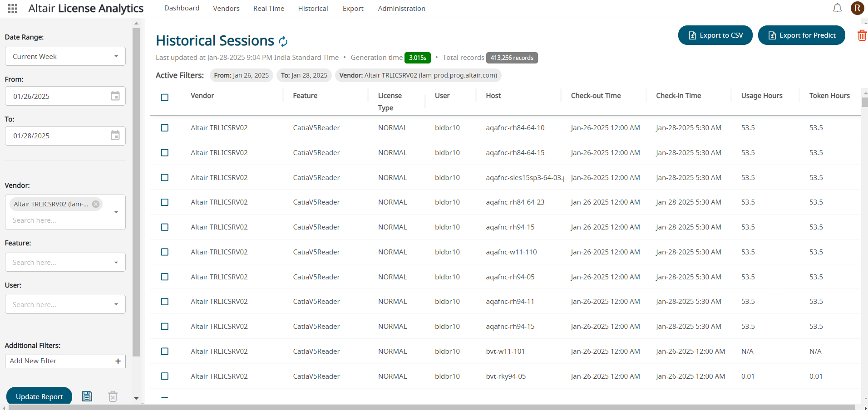
Task: Sort by the Check-out Time column header
Action: tap(596, 96)
